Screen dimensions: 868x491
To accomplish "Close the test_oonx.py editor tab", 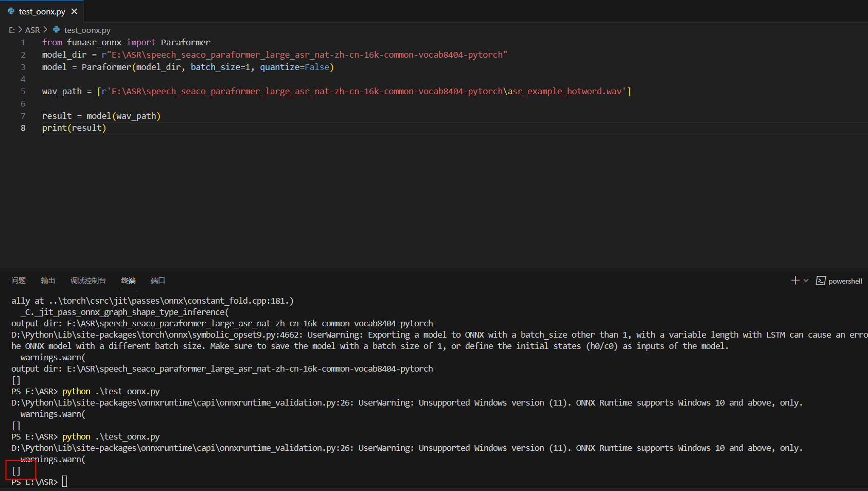I will 74,11.
